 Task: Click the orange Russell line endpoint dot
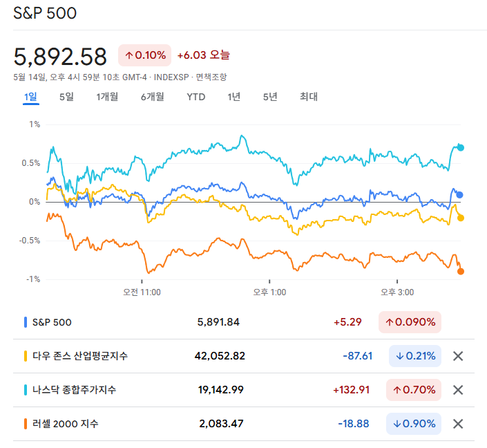click(461, 272)
